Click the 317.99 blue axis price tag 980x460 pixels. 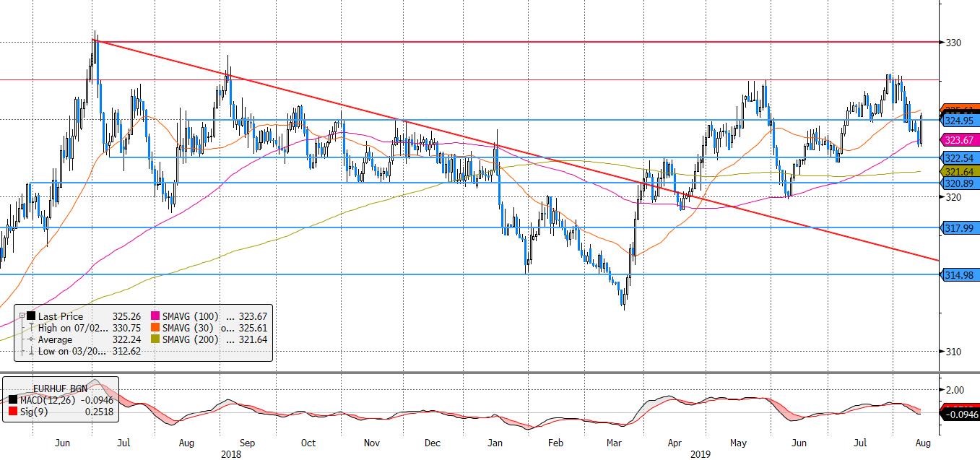959,228
